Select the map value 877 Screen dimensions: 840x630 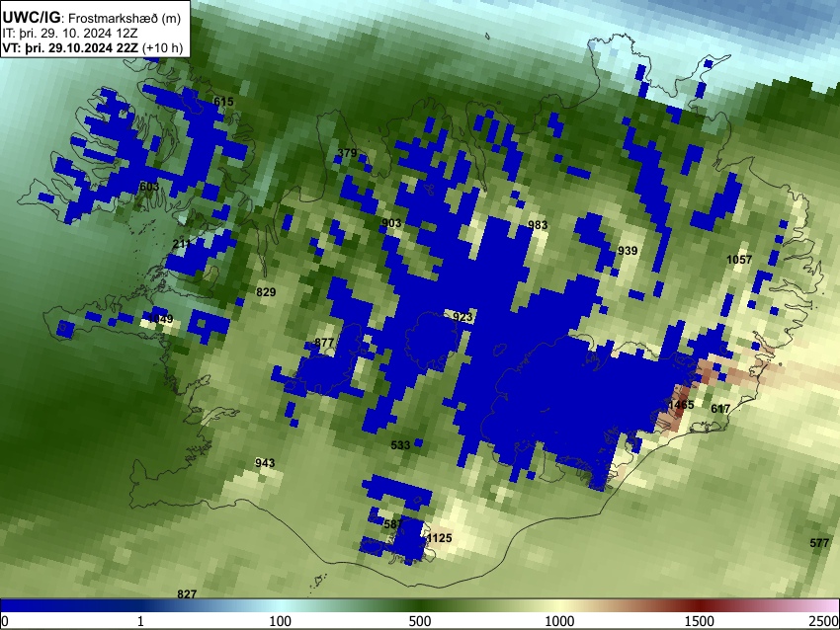tap(324, 343)
